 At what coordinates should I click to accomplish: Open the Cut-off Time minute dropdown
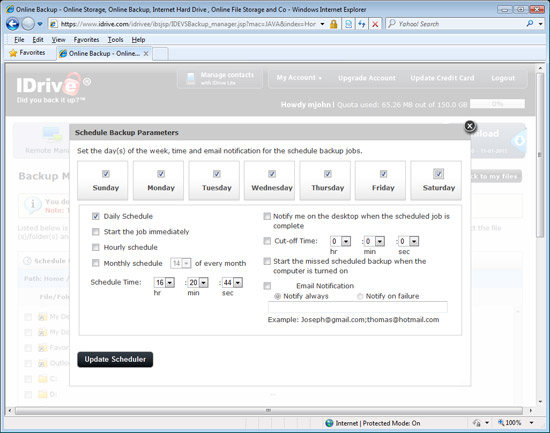375,241
